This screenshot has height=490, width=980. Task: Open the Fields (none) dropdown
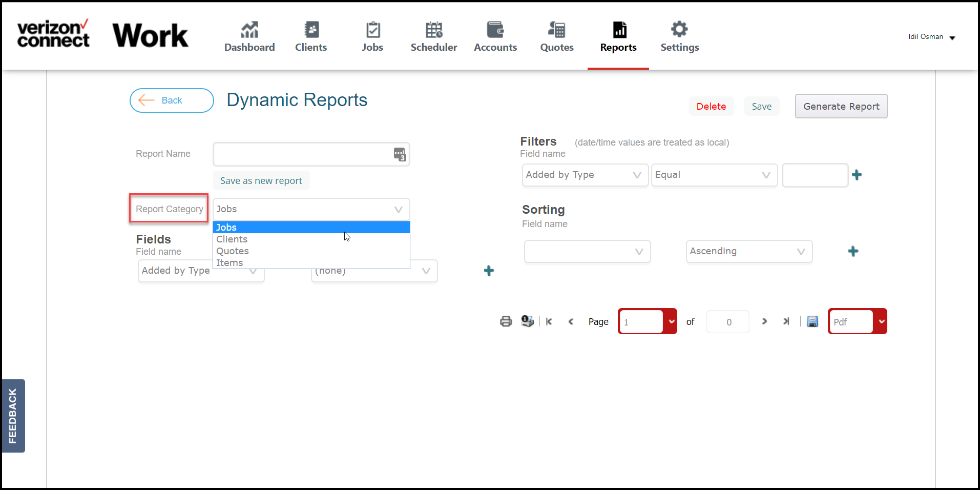pos(374,271)
